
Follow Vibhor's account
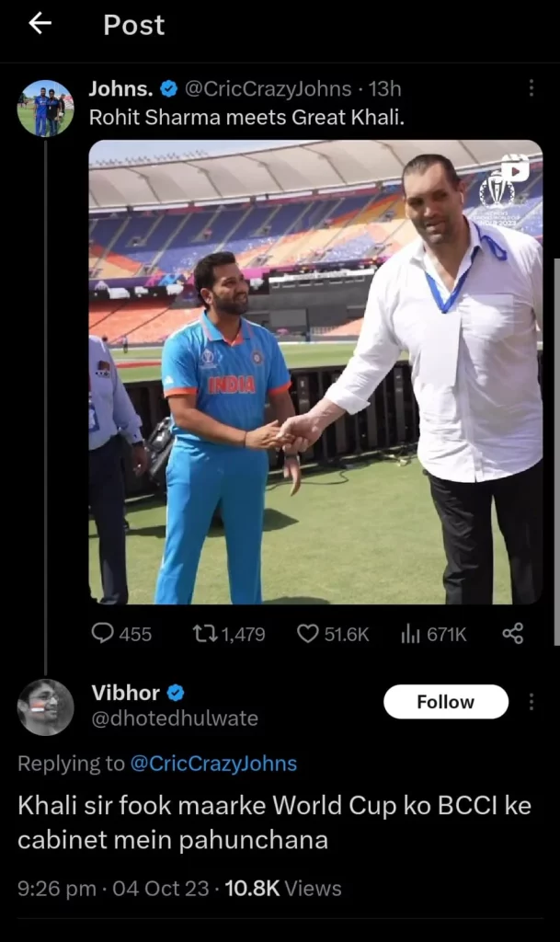pos(445,702)
